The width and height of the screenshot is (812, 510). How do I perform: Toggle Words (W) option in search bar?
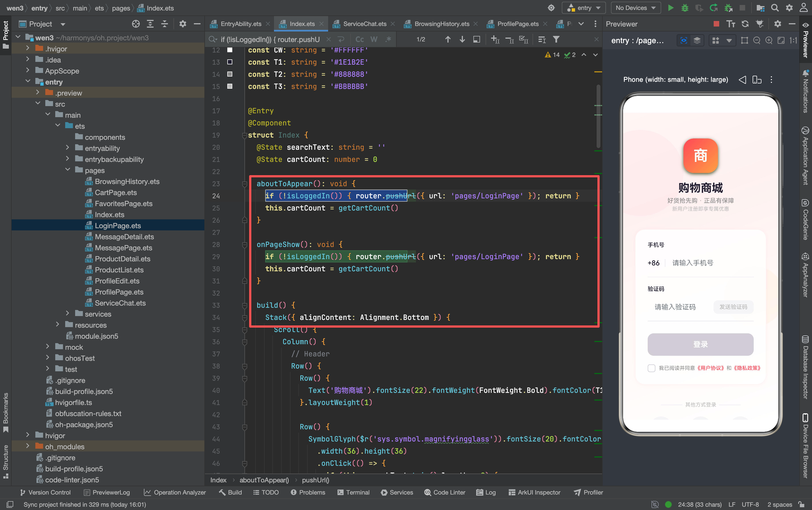pyautogui.click(x=374, y=40)
